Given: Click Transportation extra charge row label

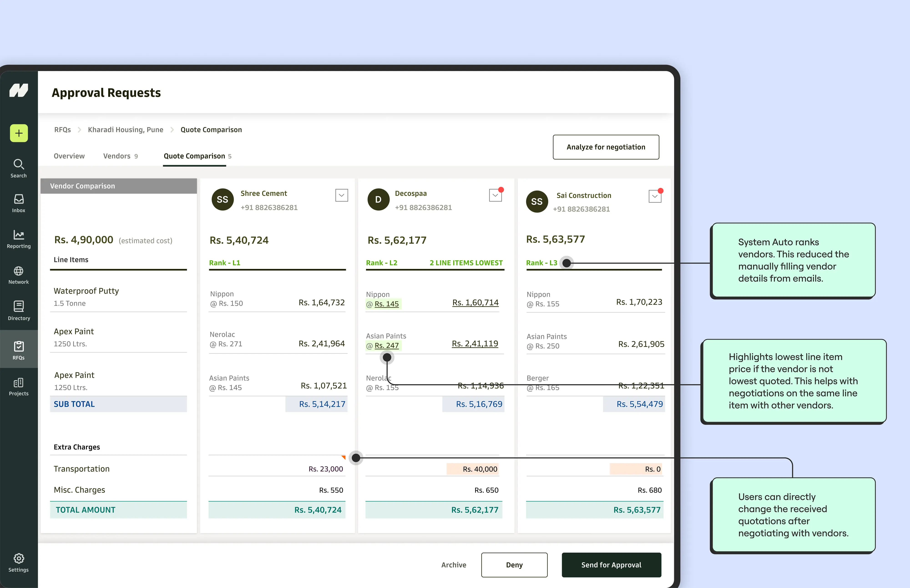Looking at the screenshot, I should (82, 469).
